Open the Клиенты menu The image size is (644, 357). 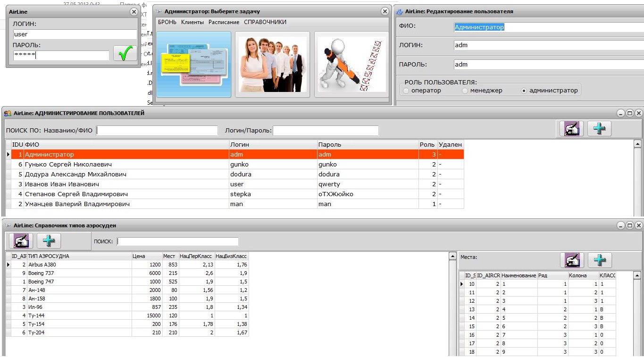pyautogui.click(x=192, y=22)
